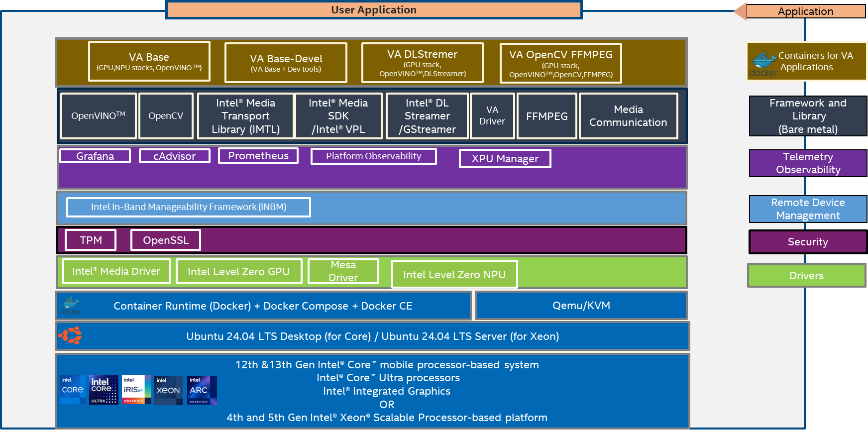
Task: Click the Intel Iris Xe graphics badge
Action: 137,390
